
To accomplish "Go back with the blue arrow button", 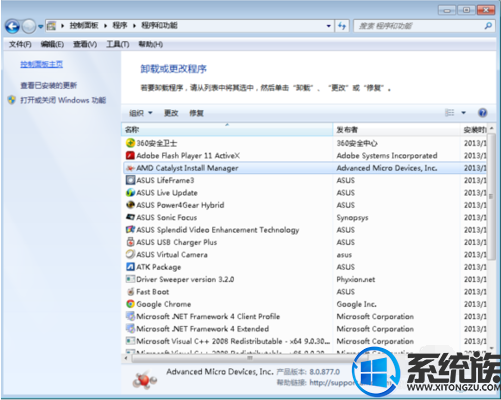I will [x=12, y=26].
